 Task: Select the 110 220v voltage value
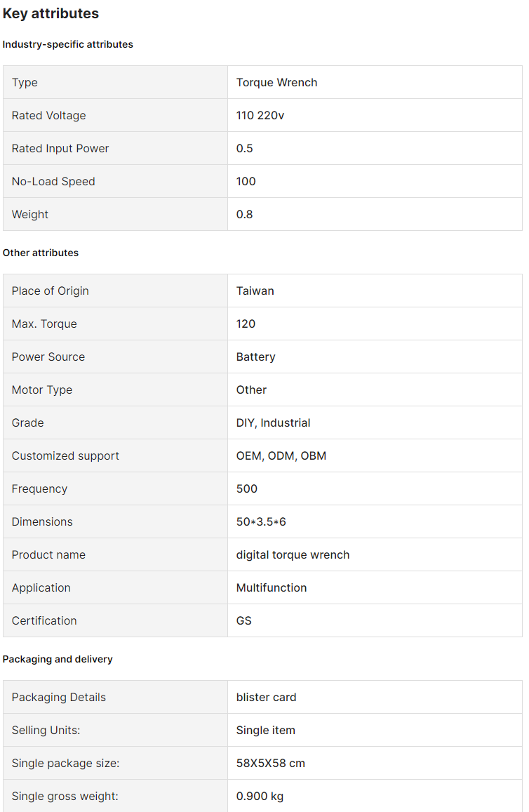(x=260, y=115)
